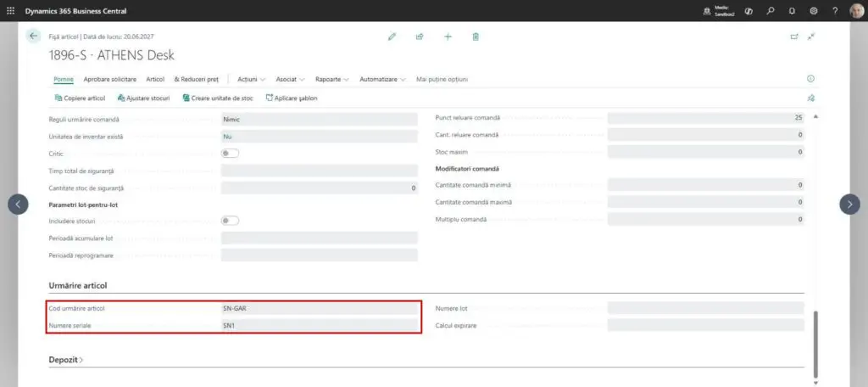This screenshot has height=387, width=868.
Task: Create new record with plus icon
Action: tap(448, 36)
